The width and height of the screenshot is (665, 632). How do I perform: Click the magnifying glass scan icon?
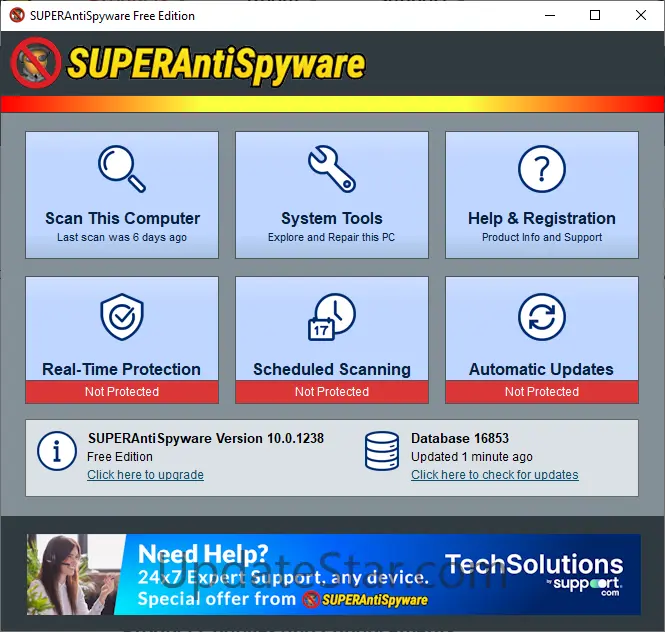[x=122, y=169]
